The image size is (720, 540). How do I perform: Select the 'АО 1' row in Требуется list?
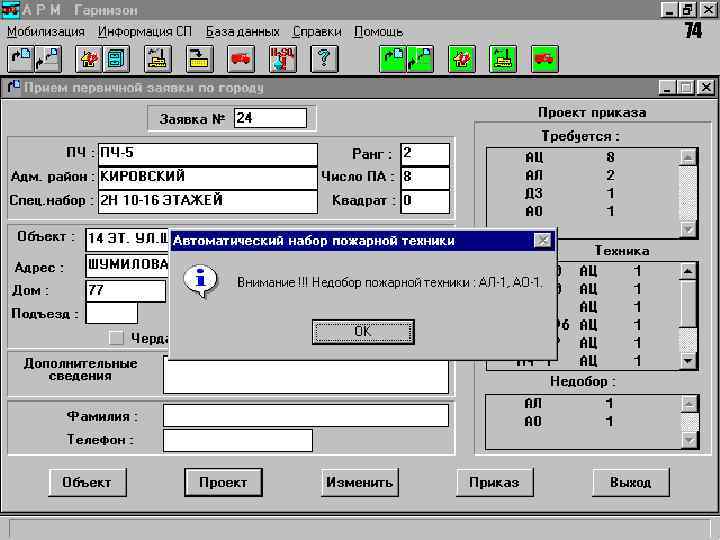[x=583, y=211]
